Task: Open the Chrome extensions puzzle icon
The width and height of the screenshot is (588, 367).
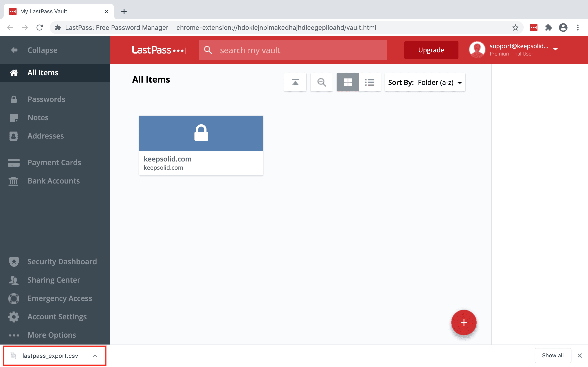Action: coord(548,28)
